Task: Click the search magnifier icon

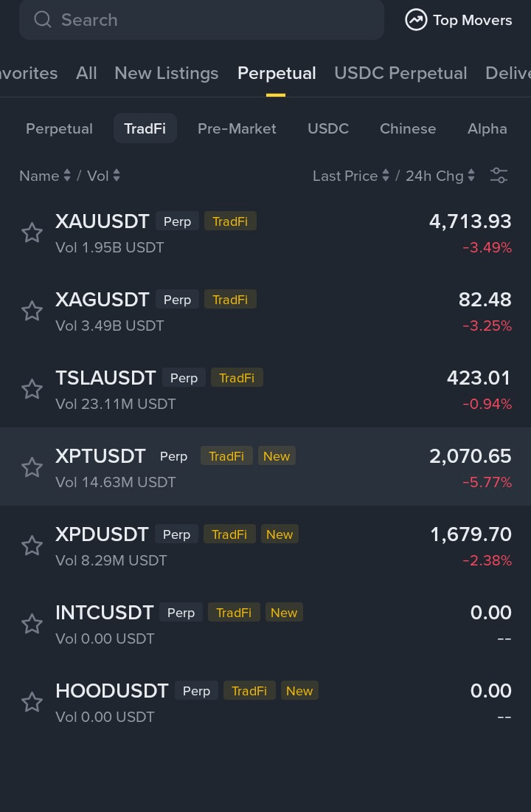Action: tap(43, 19)
